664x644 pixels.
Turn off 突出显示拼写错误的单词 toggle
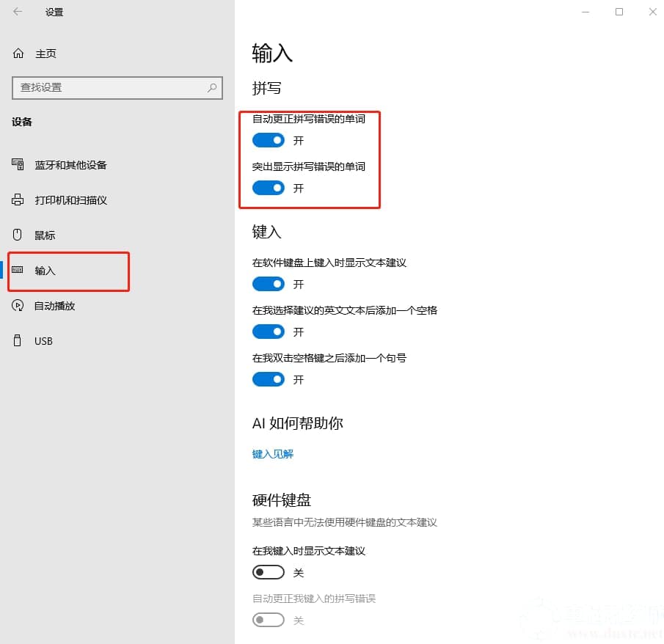click(268, 188)
